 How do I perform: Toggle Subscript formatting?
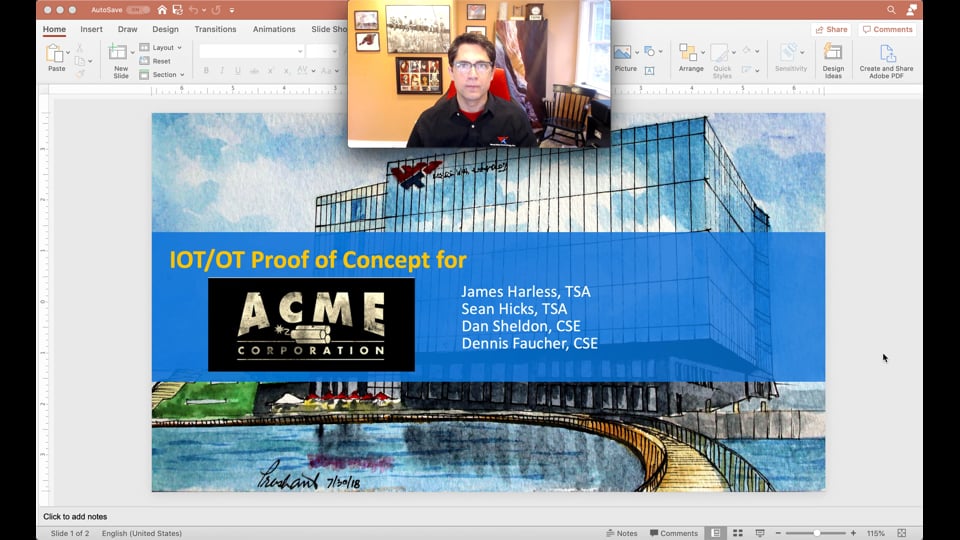[x=286, y=71]
